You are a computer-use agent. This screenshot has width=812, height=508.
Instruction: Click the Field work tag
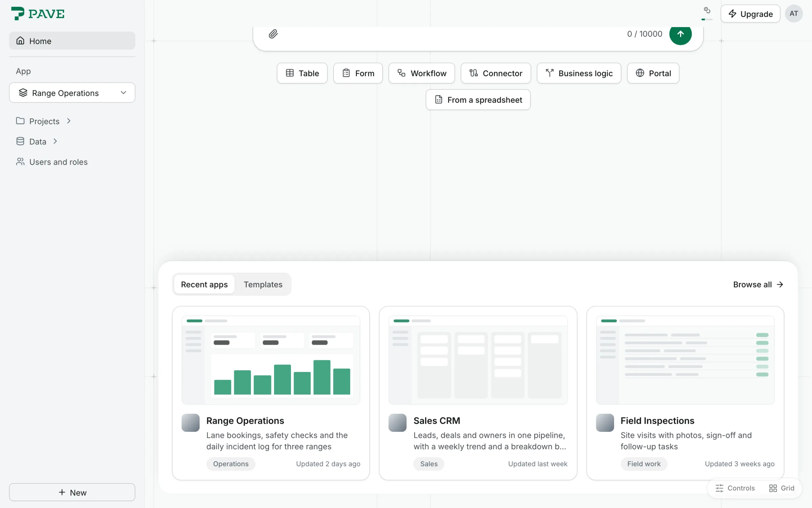point(644,464)
